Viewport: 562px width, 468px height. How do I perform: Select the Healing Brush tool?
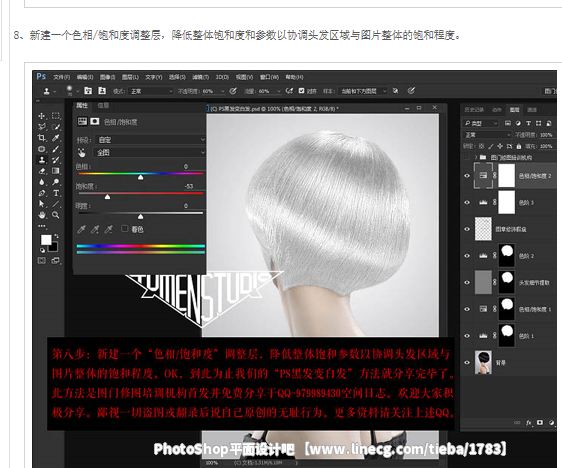point(42,149)
